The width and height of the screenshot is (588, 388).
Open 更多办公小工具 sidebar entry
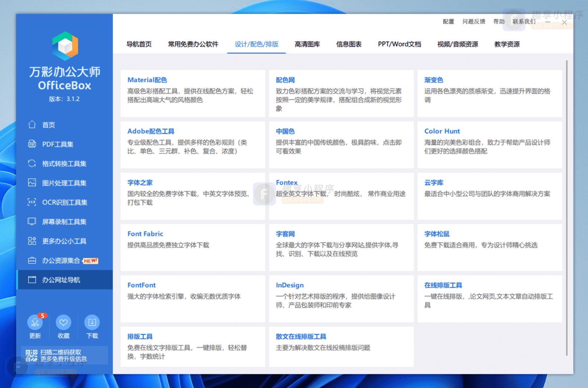(x=65, y=241)
